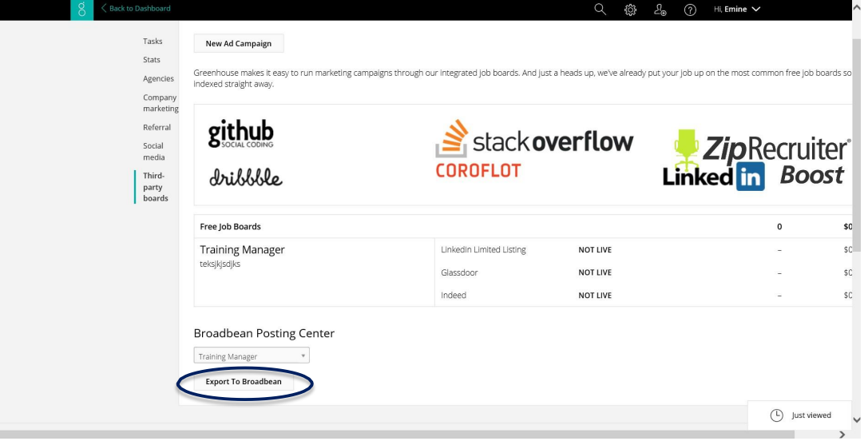Image resolution: width=868 pixels, height=441 pixels.
Task: Click NOT LIVE status for Glassdoor
Action: pos(595,272)
